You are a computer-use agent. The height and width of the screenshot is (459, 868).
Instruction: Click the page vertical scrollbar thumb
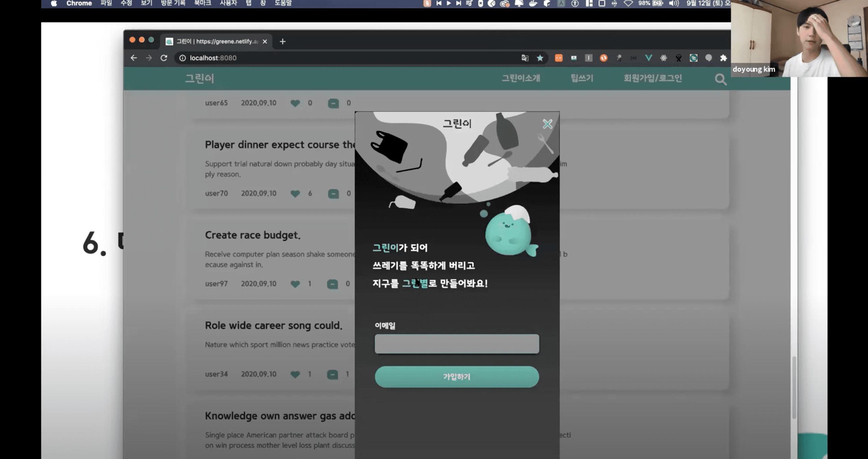pyautogui.click(x=794, y=387)
